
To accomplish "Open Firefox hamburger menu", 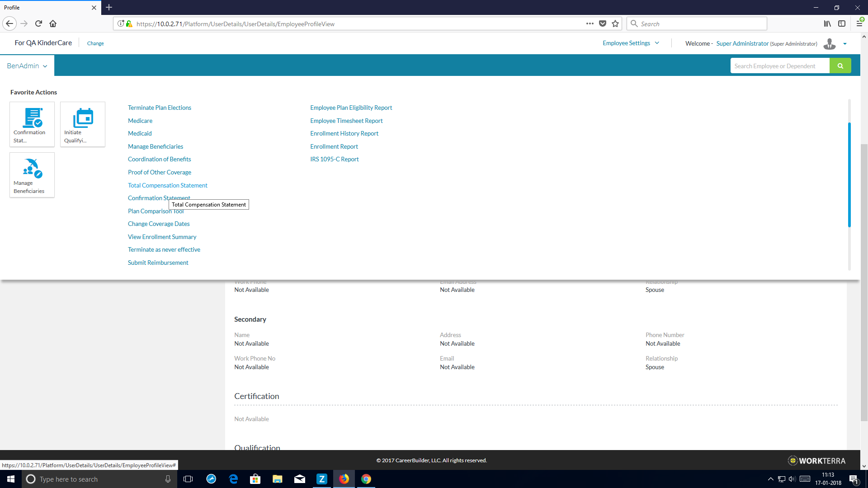I will (x=859, y=23).
